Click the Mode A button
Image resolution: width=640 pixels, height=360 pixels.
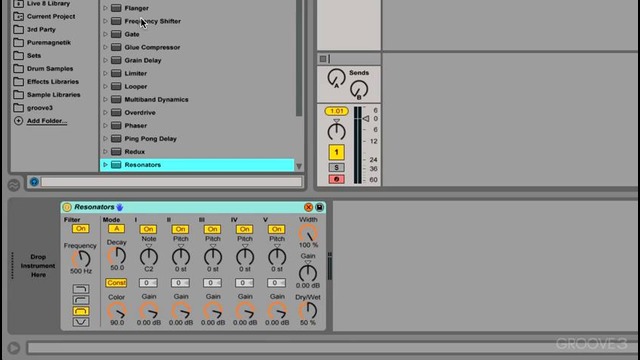[x=116, y=229]
